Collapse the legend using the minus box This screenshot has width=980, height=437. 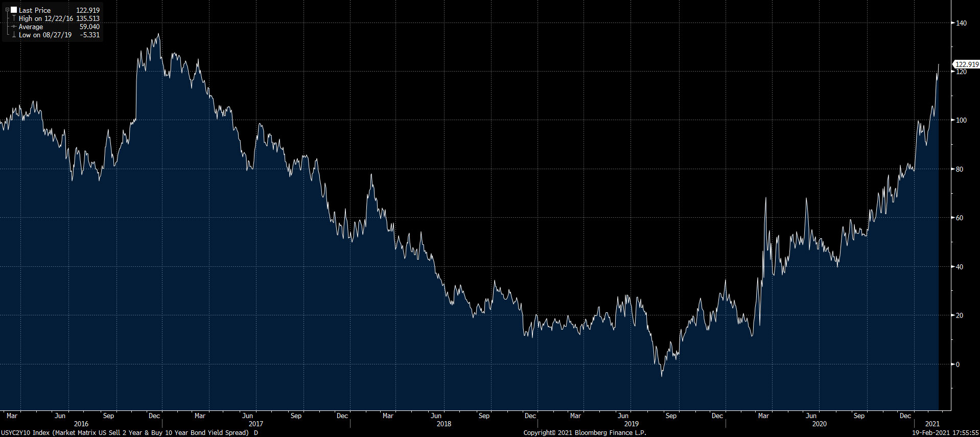click(7, 10)
